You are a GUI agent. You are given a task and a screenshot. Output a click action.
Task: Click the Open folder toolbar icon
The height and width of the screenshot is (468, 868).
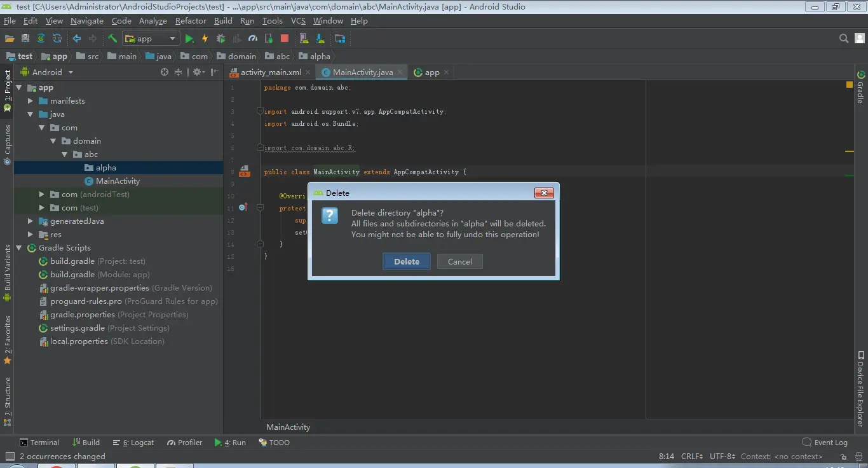click(x=10, y=39)
